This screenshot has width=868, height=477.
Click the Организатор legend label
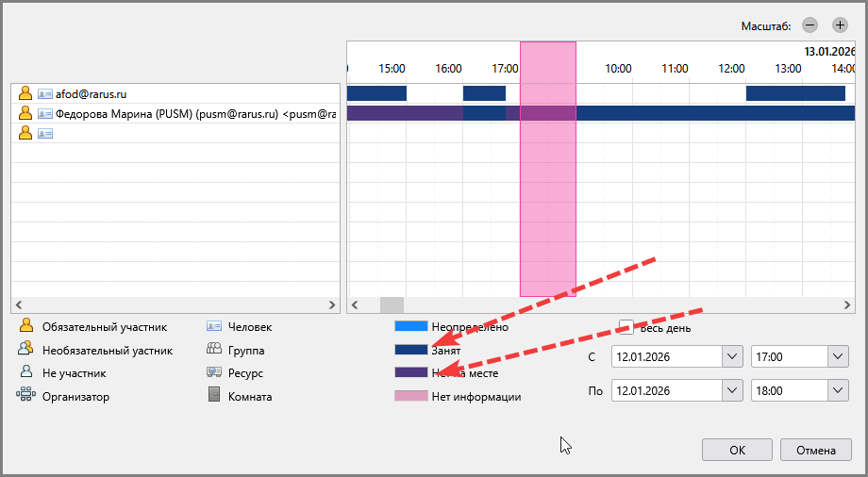[x=75, y=397]
